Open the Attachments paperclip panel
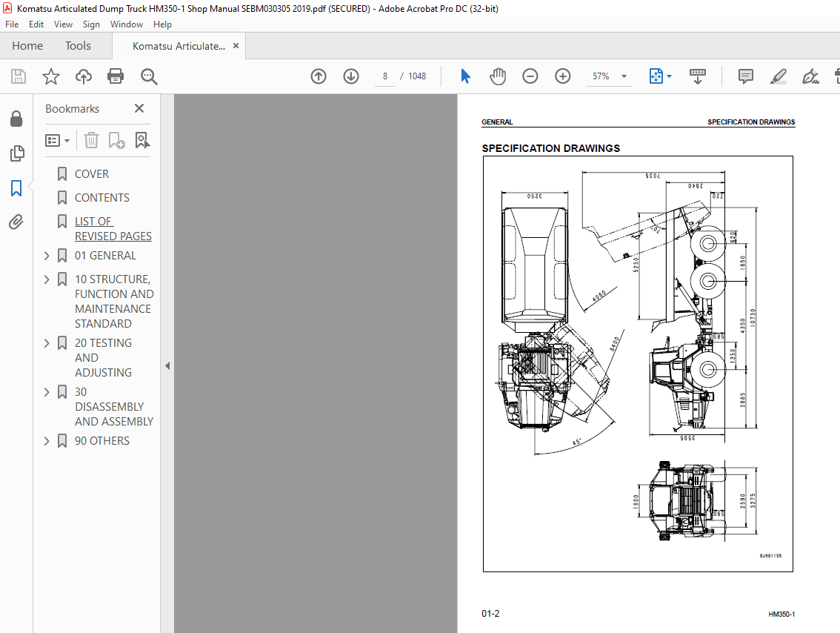This screenshot has width=840, height=633. point(16,222)
